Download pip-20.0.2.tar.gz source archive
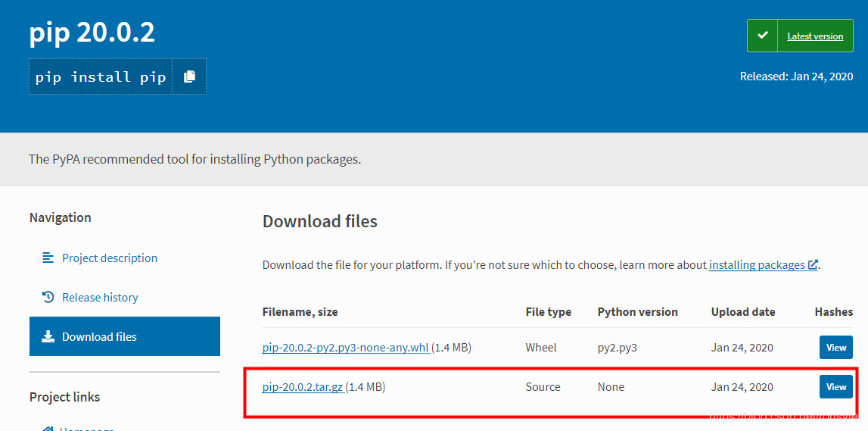This screenshot has width=868, height=431. pyautogui.click(x=303, y=386)
